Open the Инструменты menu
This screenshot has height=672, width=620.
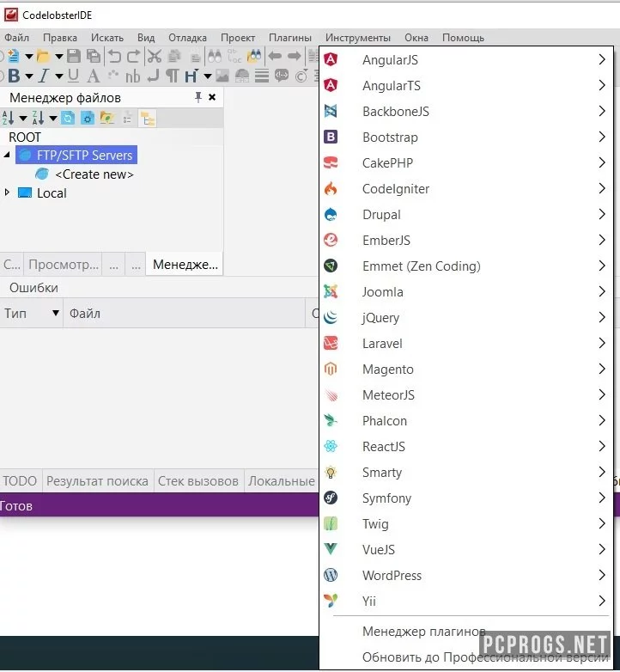coord(358,38)
